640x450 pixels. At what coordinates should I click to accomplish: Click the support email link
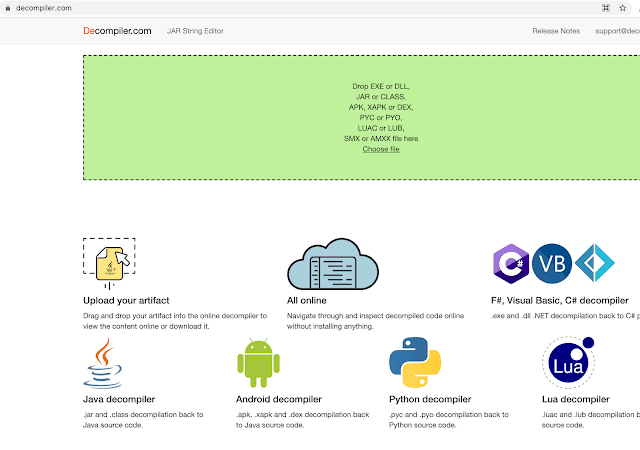click(x=618, y=31)
